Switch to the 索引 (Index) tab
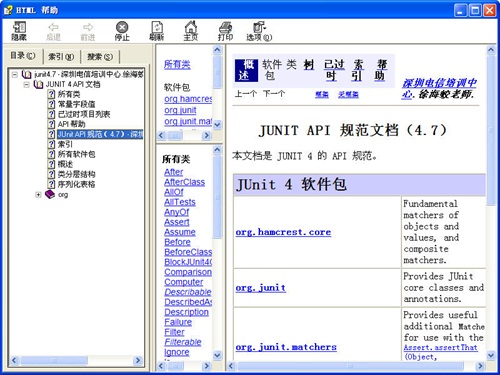The height and width of the screenshot is (375, 500). click(61, 57)
